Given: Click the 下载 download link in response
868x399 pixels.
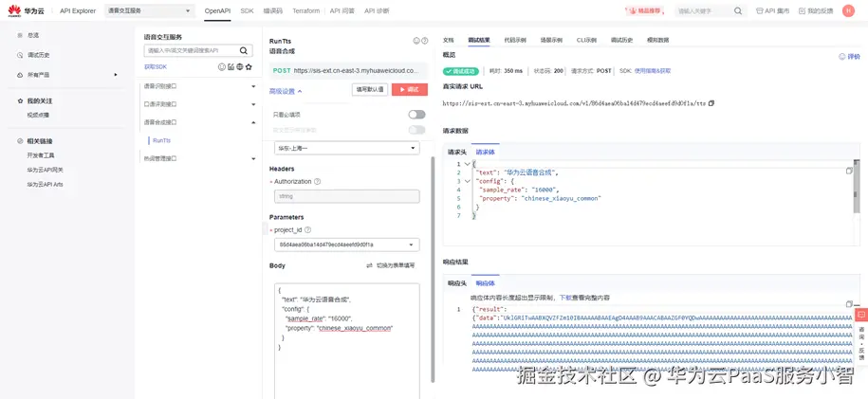Looking at the screenshot, I should pyautogui.click(x=564, y=298).
